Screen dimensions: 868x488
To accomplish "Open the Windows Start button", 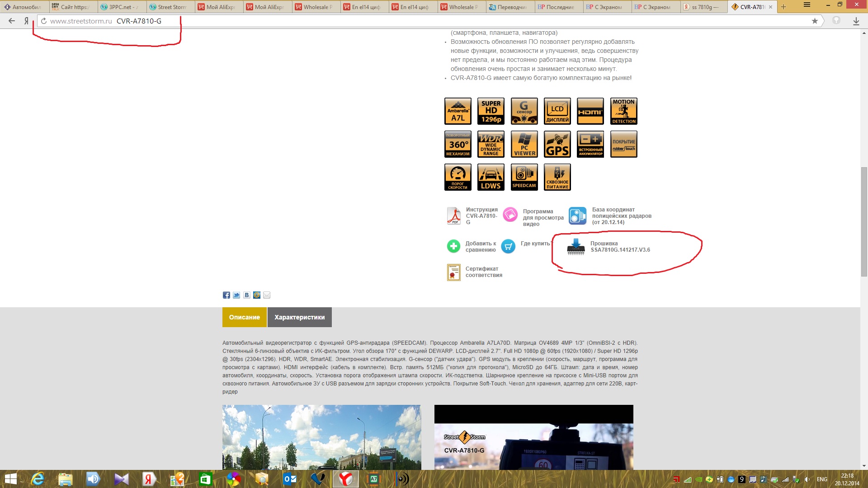I will click(10, 479).
